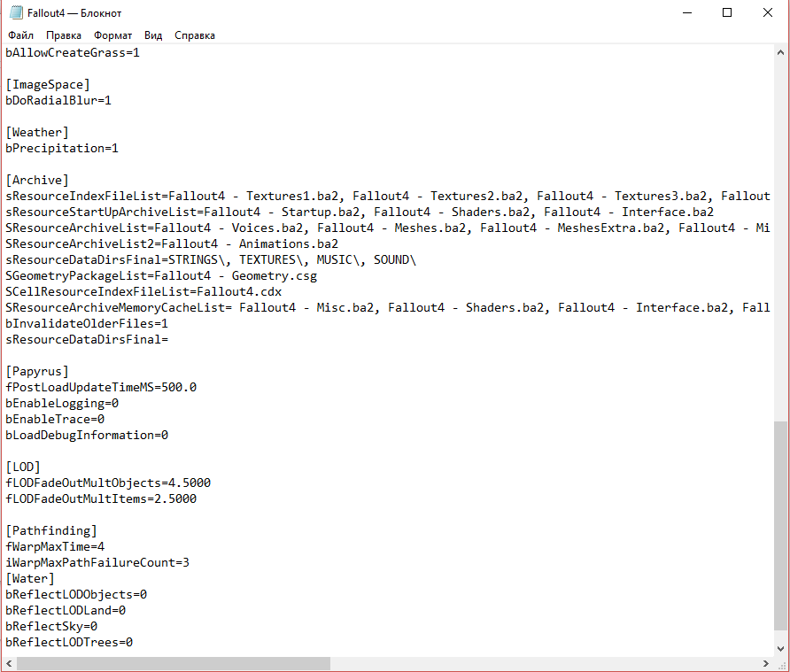Click the line bEnableTrace=0
790x672 pixels.
click(x=55, y=420)
